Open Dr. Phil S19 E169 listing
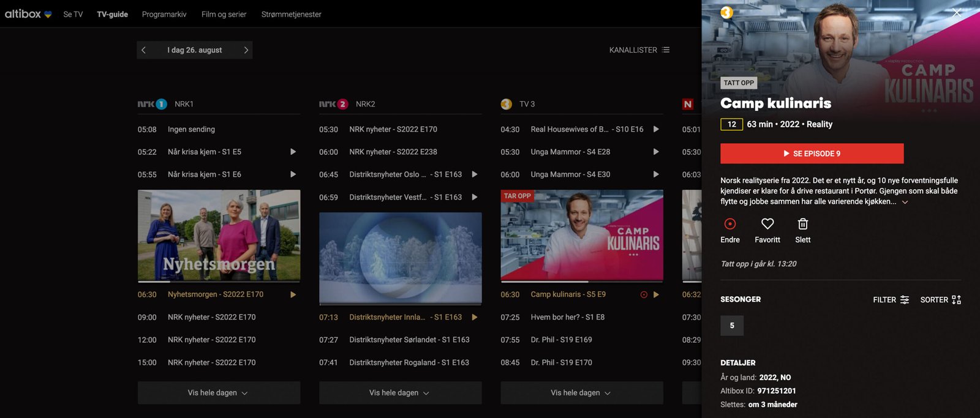The image size is (980, 418). 561,340
